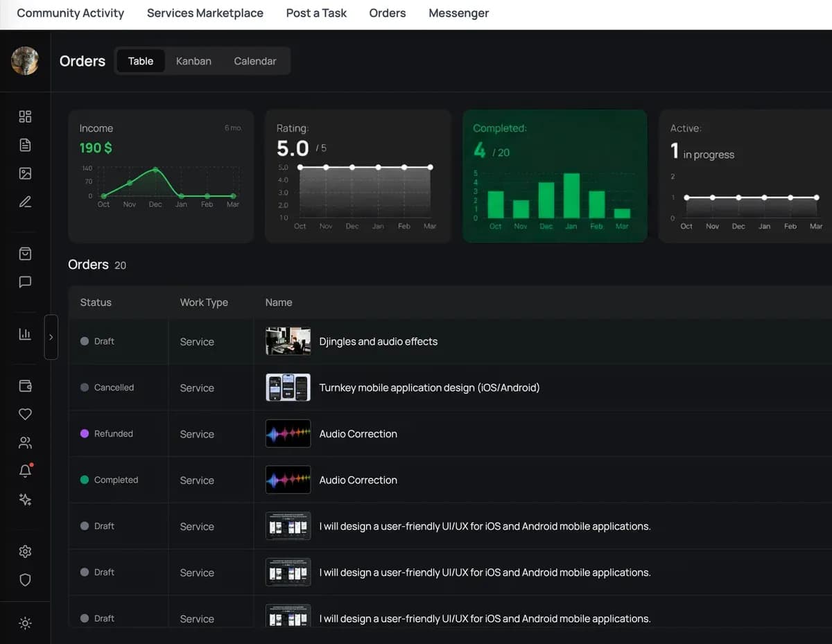
Task: Open the shopping bag sidebar icon
Action: pyautogui.click(x=25, y=254)
